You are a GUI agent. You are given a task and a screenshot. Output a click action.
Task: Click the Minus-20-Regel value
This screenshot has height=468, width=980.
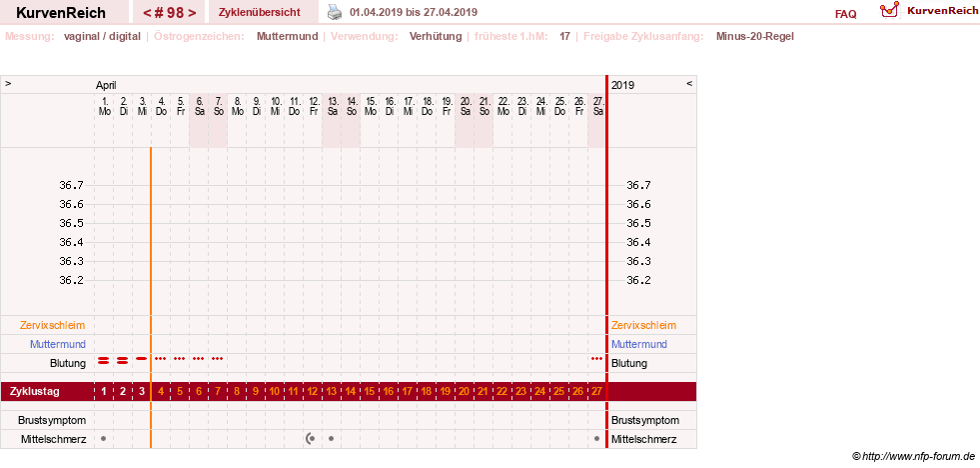click(755, 36)
